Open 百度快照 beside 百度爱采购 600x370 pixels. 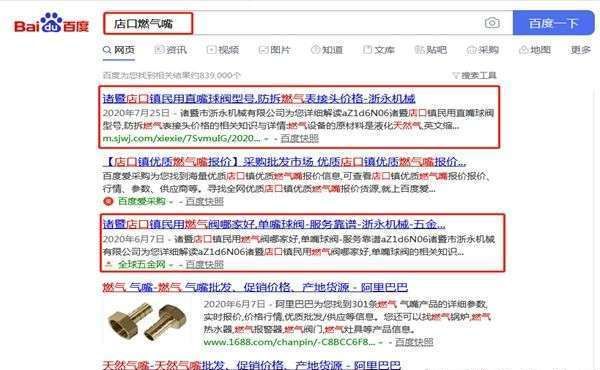tap(204, 201)
